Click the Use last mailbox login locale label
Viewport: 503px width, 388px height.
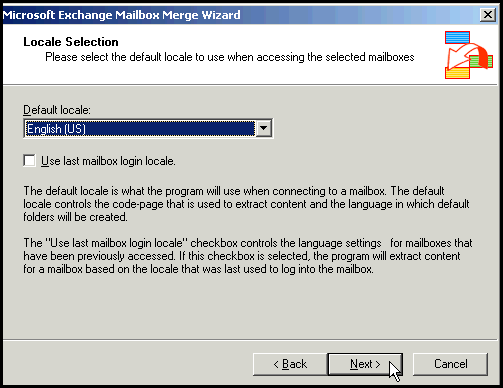pyautogui.click(x=108, y=161)
